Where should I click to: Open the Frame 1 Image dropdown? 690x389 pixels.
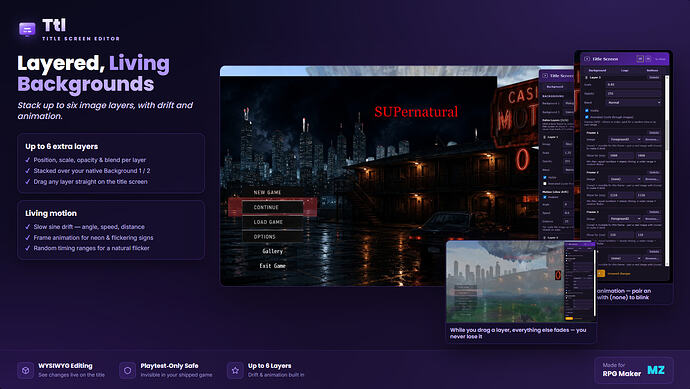[x=624, y=139]
